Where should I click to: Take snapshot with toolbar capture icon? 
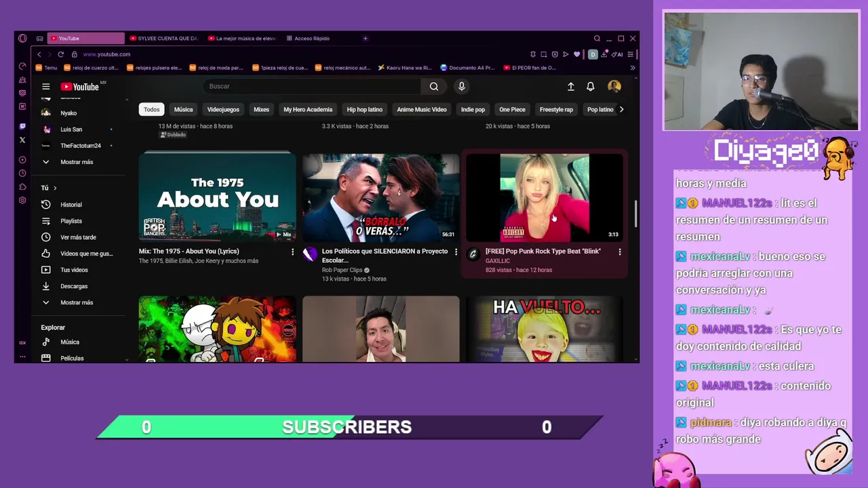(x=544, y=54)
